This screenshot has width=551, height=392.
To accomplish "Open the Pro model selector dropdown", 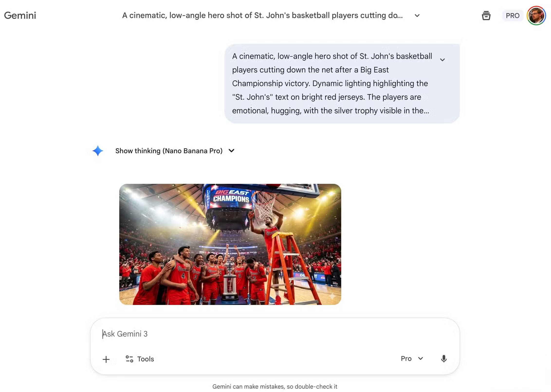I will tap(412, 358).
